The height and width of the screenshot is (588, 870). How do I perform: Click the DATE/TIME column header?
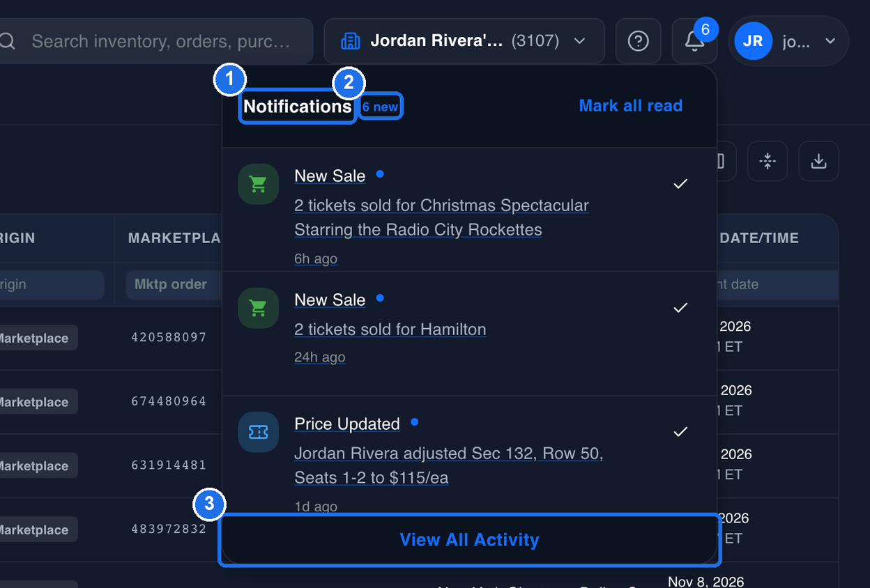759,238
